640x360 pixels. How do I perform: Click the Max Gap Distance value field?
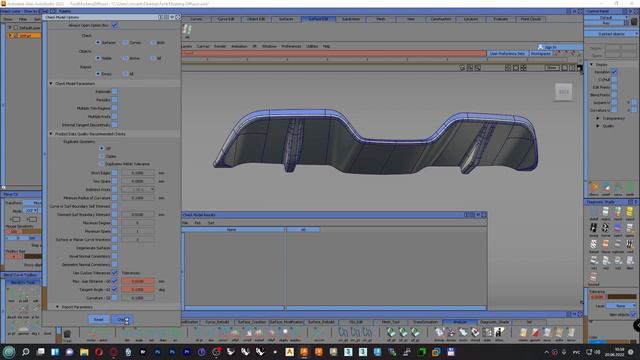[x=138, y=281]
